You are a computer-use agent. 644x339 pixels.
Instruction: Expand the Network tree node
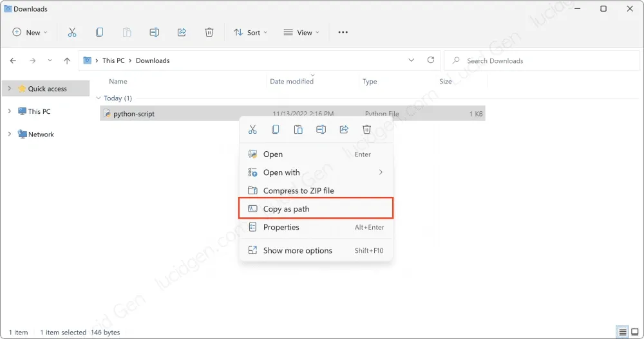click(x=10, y=134)
